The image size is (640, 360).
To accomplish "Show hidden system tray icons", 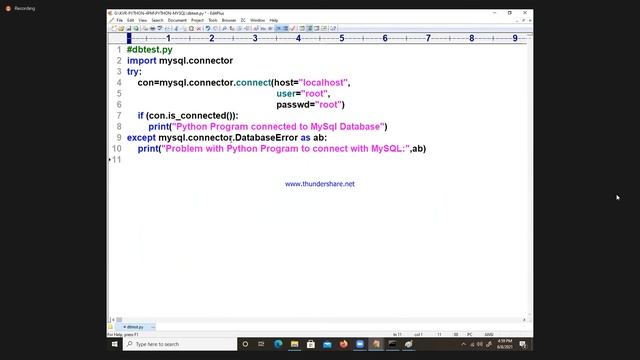I will (463, 344).
